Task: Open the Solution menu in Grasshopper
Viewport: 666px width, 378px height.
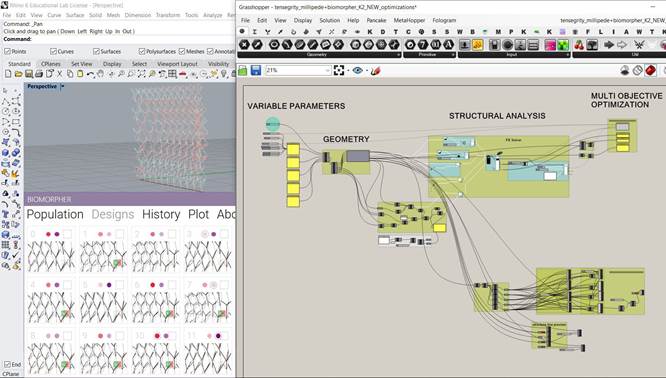Action: click(x=330, y=20)
